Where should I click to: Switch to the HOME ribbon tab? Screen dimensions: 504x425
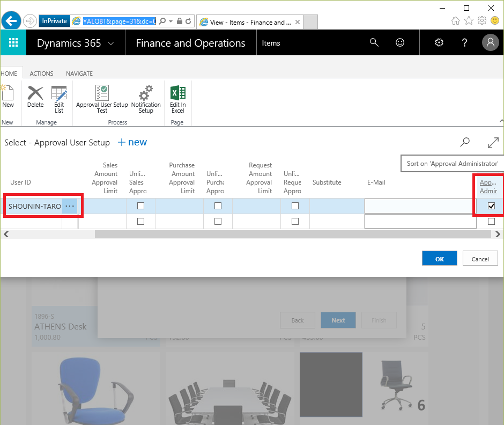point(9,74)
